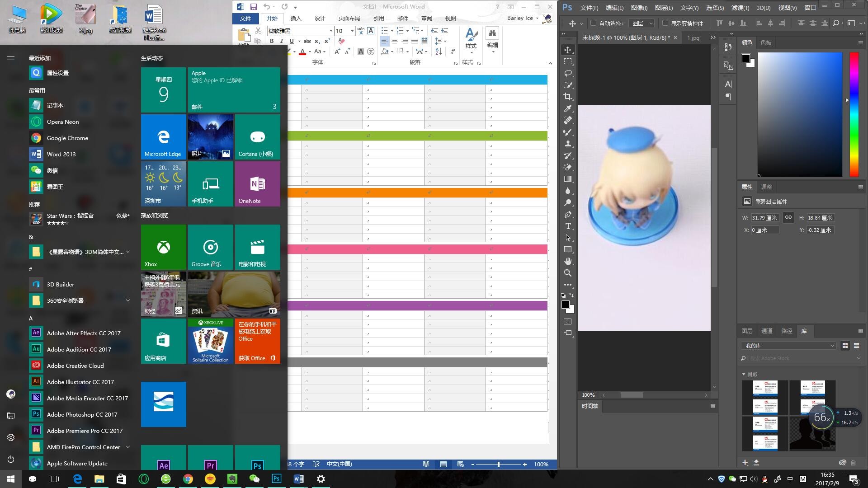Viewport: 868px width, 488px height.
Task: Click the 获取 Office tile in Start menu
Action: (x=257, y=341)
